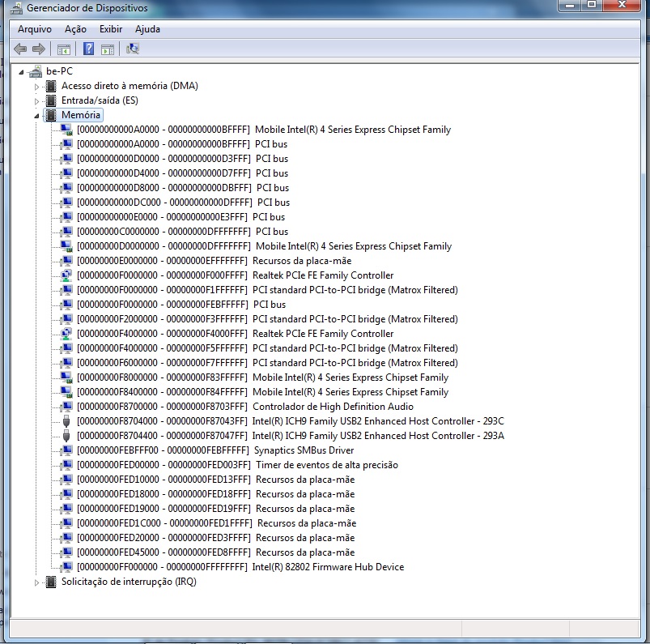Open the Help question-mark toolbar icon
Screen dimensions: 650x644
(88, 49)
